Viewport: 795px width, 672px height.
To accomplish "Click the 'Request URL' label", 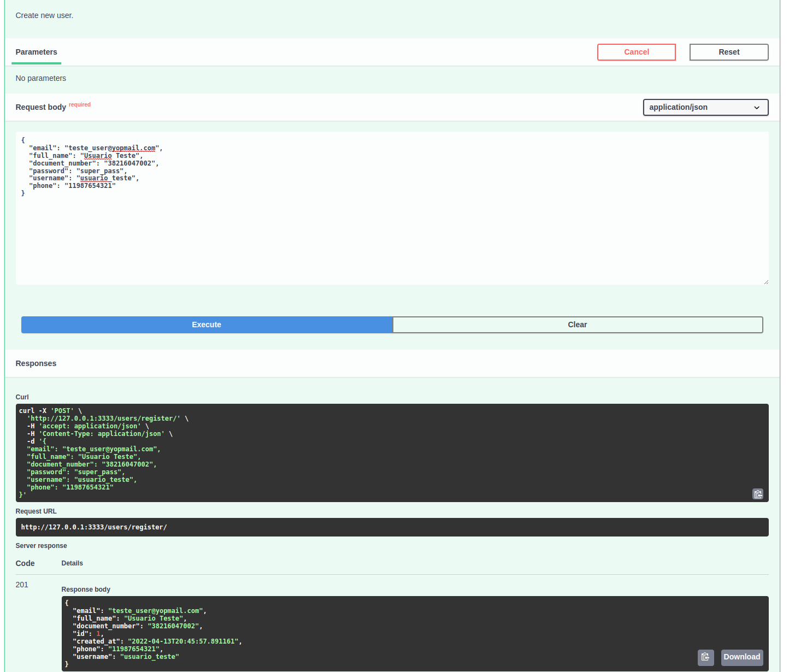I will coord(36,511).
